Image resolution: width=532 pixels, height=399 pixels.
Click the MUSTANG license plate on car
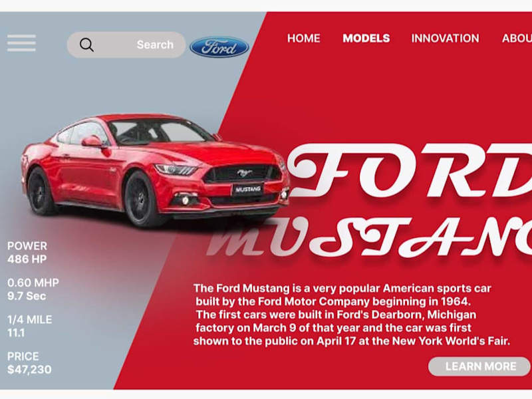[247, 190]
